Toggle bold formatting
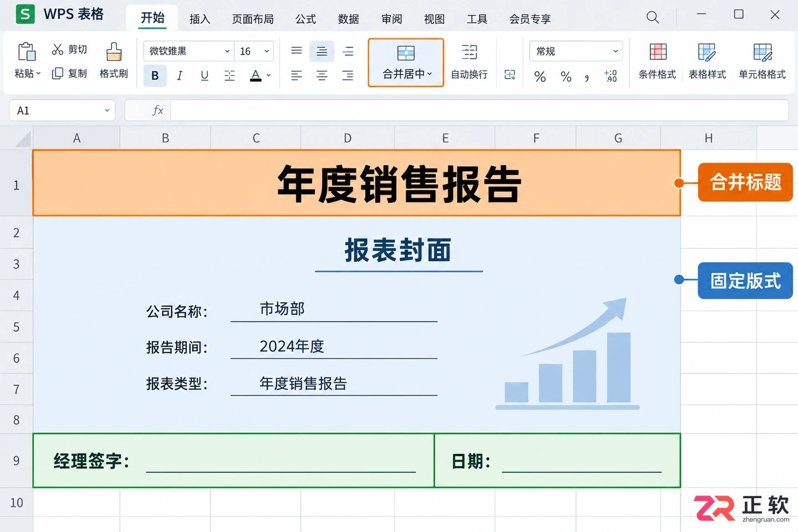 (155, 75)
